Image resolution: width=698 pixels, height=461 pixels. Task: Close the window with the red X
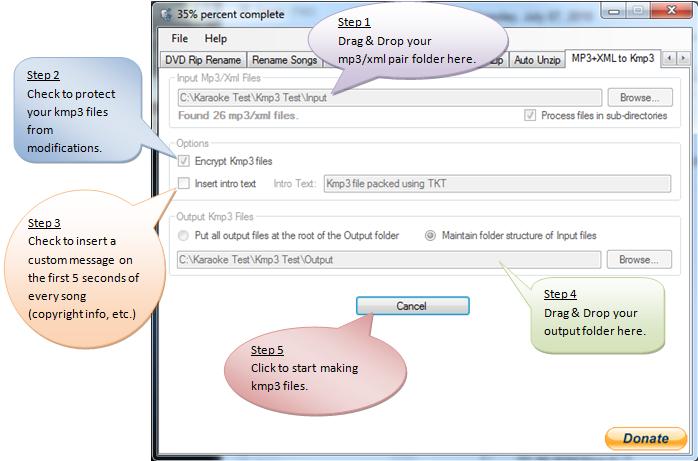[x=671, y=11]
